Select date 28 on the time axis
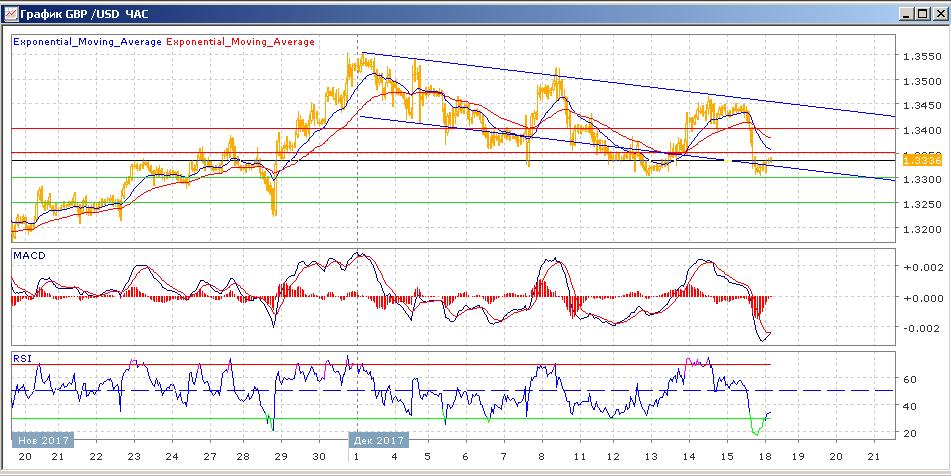 point(243,456)
